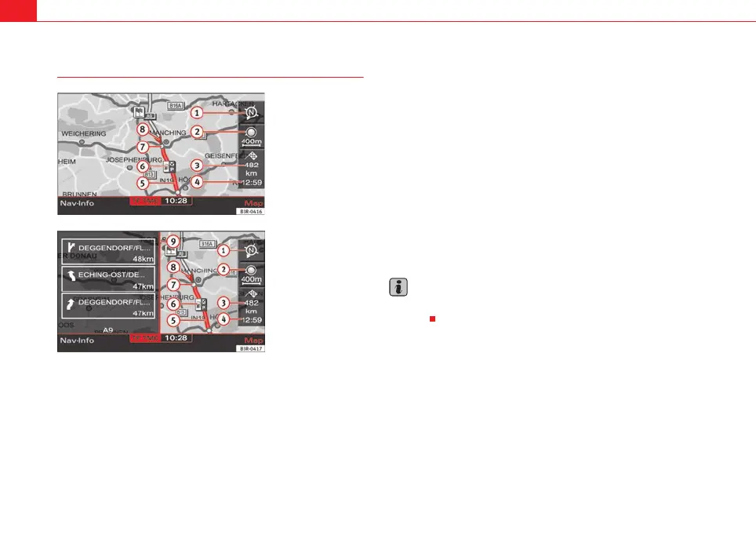Screen dimensions: 756x535
Task: Click the red tab at the page's top-left corner
Action: pos(18,11)
